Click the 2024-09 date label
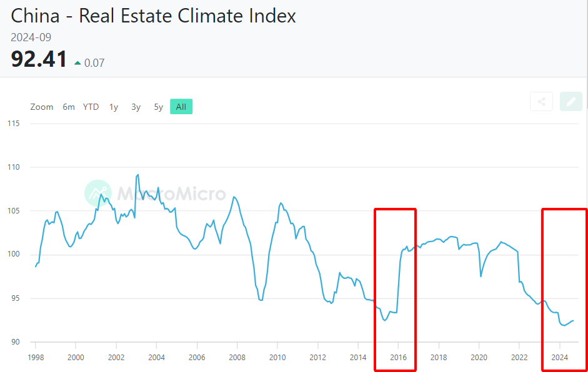Image resolution: width=588 pixels, height=372 pixels. click(31, 37)
